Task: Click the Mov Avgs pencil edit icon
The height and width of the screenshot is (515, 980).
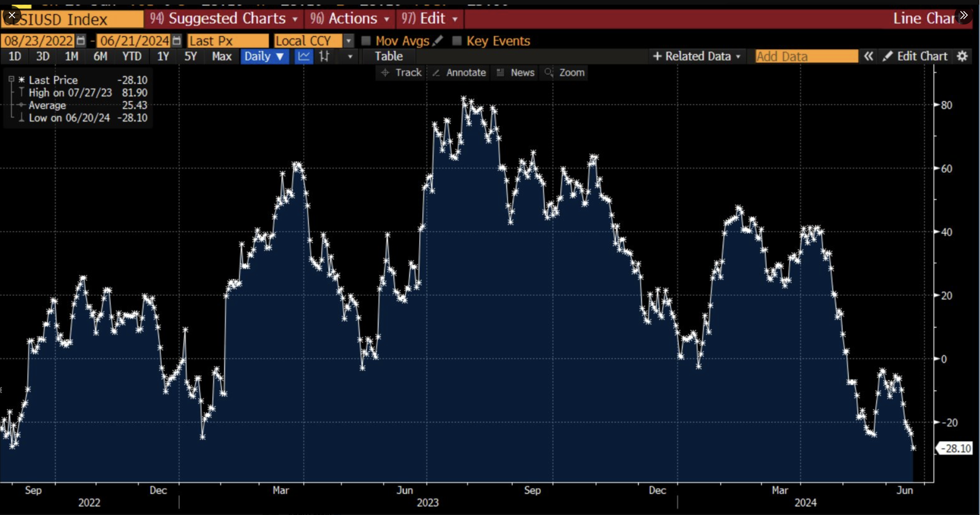Action: point(438,40)
